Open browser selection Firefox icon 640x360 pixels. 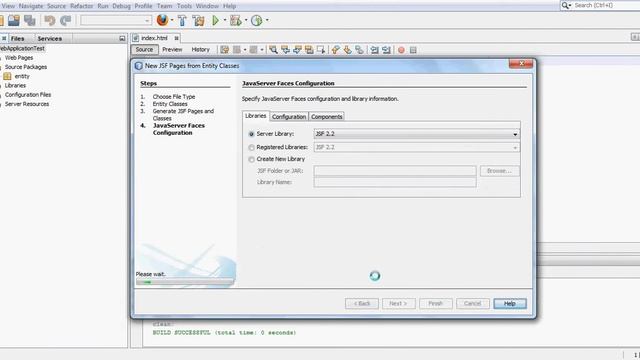pos(162,20)
